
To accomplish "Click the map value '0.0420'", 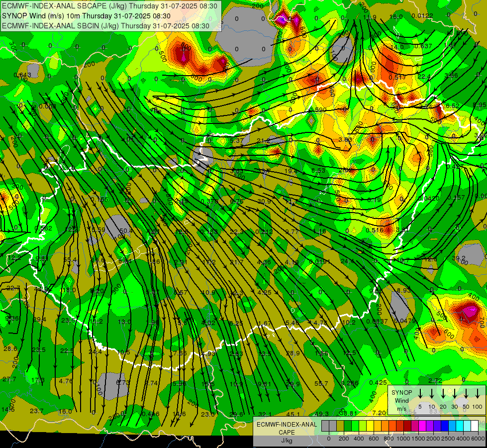I will click(x=429, y=198).
